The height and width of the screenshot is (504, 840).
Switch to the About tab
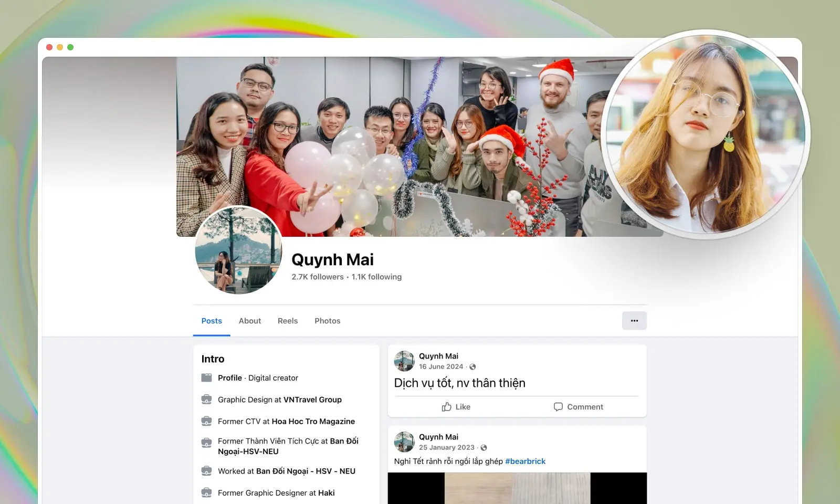coord(250,321)
